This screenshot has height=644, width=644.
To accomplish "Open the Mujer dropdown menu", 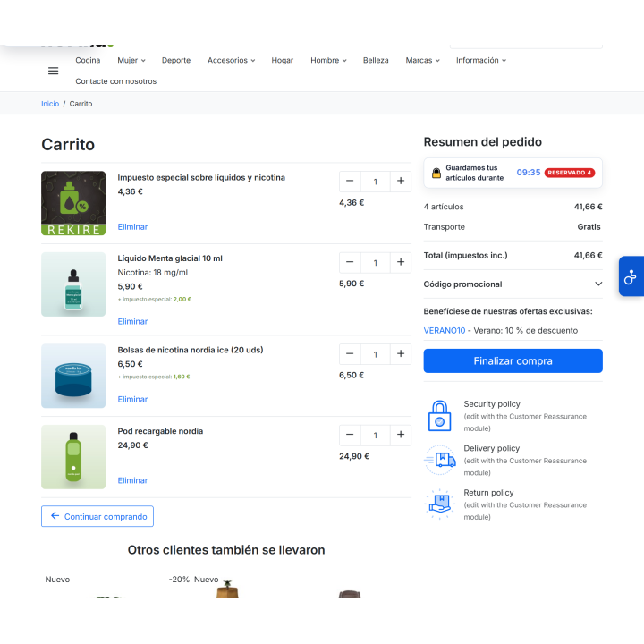I will click(x=131, y=61).
